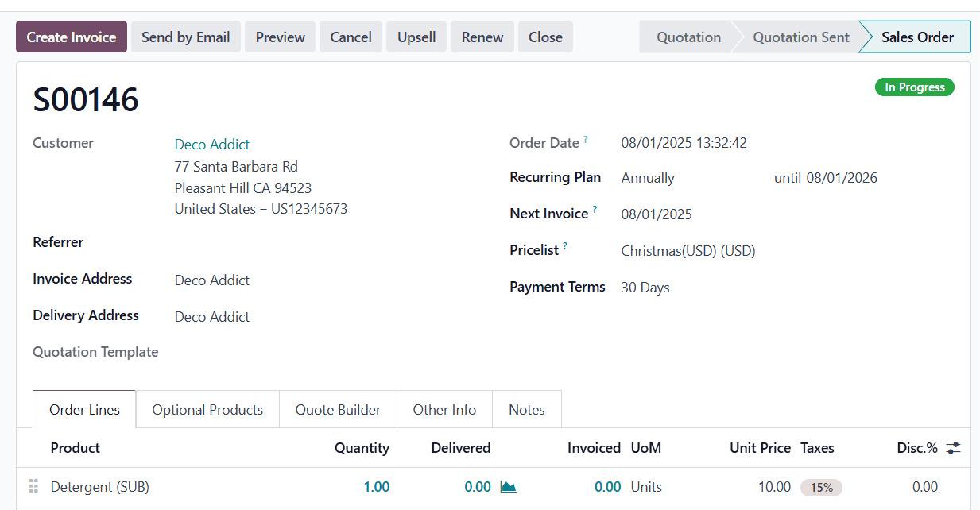Click Send by Email
The height and width of the screenshot is (510, 980).
(185, 37)
